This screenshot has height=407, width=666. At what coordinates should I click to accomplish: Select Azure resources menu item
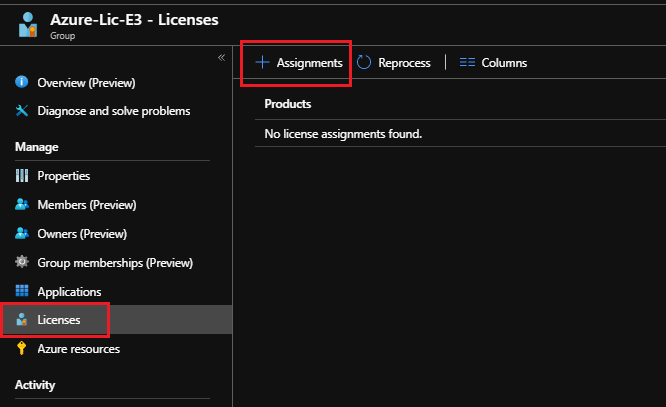click(x=78, y=349)
